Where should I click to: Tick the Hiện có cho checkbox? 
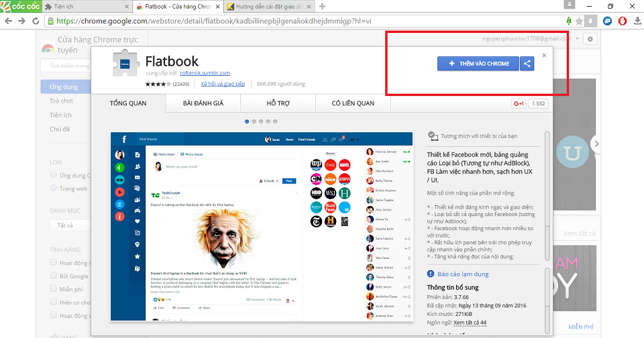(54, 302)
